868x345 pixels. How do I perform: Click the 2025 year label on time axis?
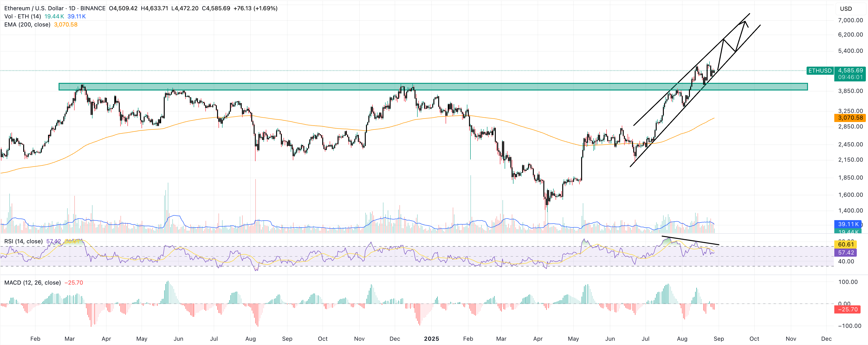click(431, 339)
